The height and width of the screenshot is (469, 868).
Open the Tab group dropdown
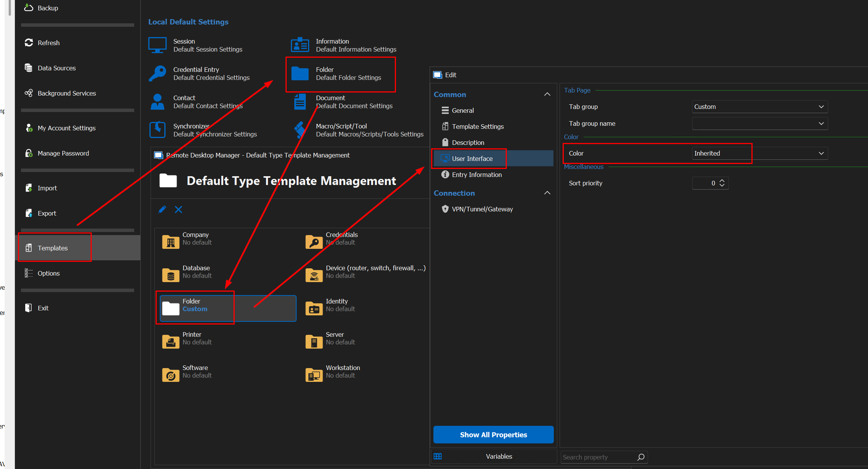point(760,107)
